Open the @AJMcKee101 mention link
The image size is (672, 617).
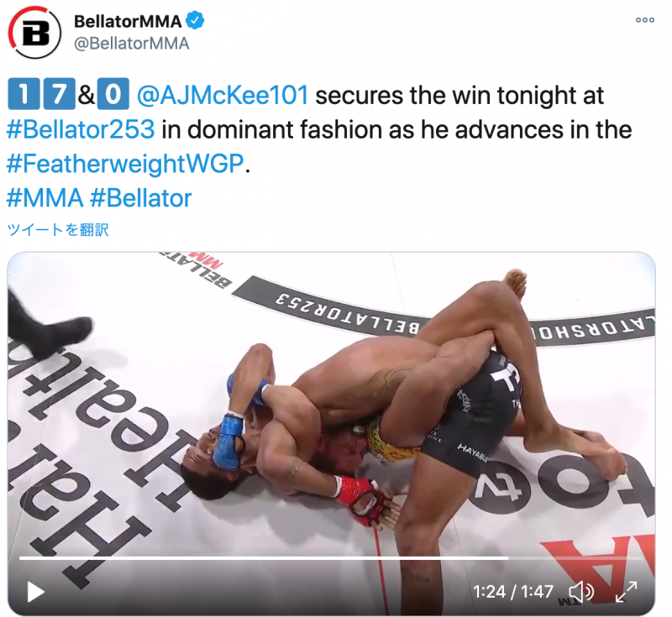tap(223, 95)
